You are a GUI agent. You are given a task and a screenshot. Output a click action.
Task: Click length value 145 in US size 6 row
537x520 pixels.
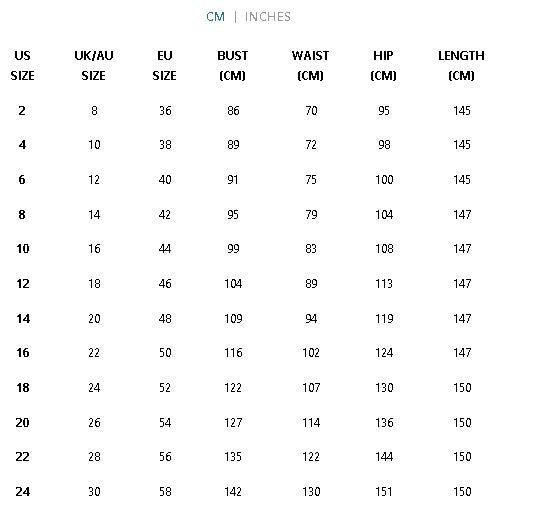click(462, 179)
